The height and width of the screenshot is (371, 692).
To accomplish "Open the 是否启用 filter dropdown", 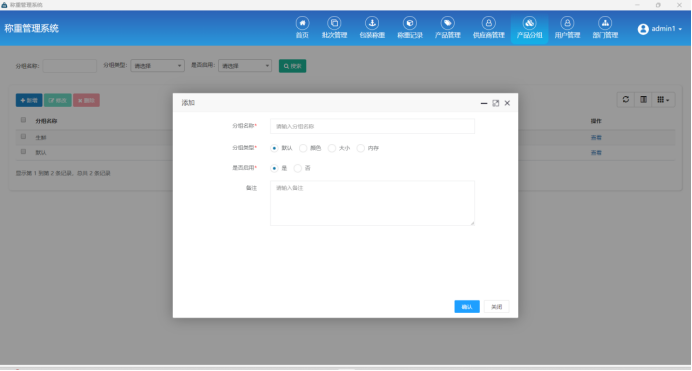I will 245,66.
